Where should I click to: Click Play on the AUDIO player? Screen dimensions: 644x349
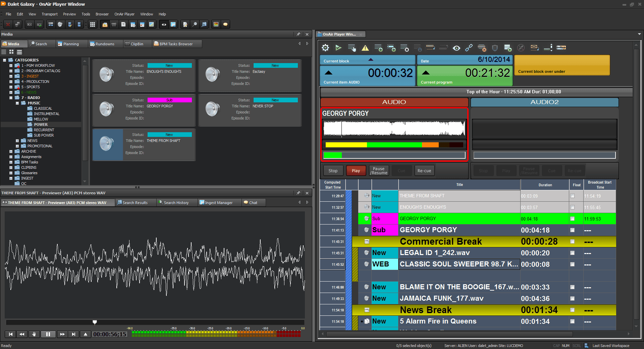356,171
